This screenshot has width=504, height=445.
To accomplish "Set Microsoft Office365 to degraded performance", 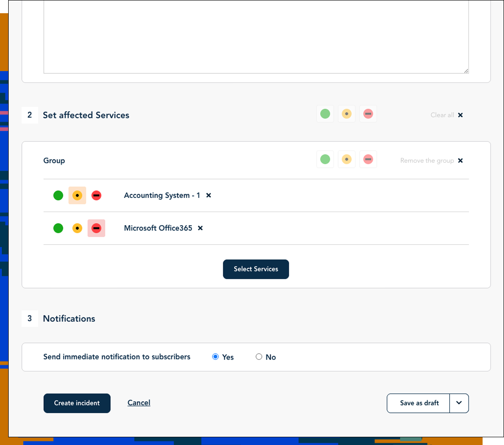I will (77, 228).
